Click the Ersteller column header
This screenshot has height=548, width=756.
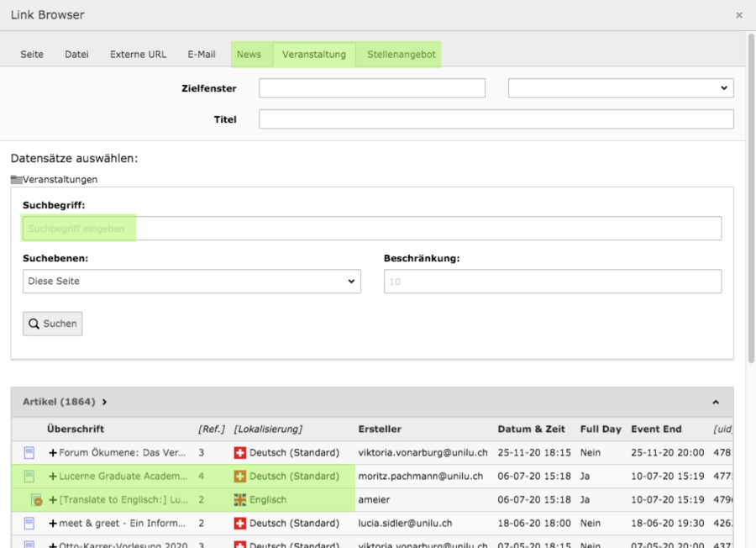click(x=380, y=429)
